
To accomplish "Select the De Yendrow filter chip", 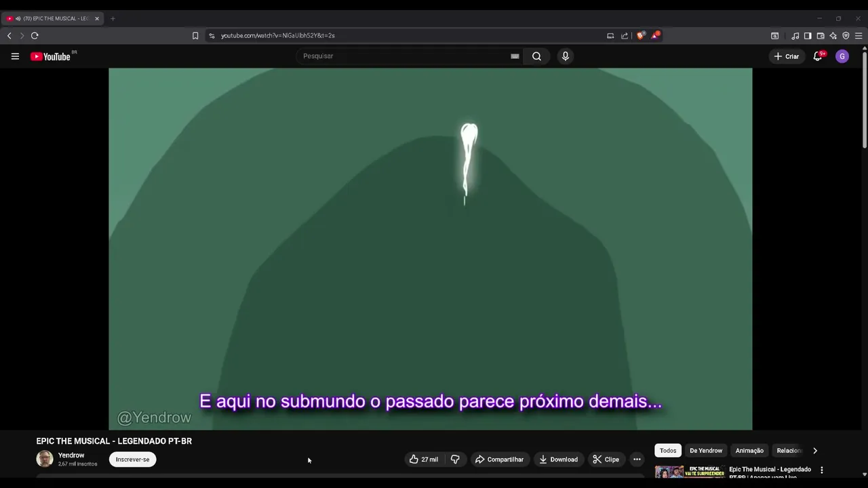I will (706, 451).
